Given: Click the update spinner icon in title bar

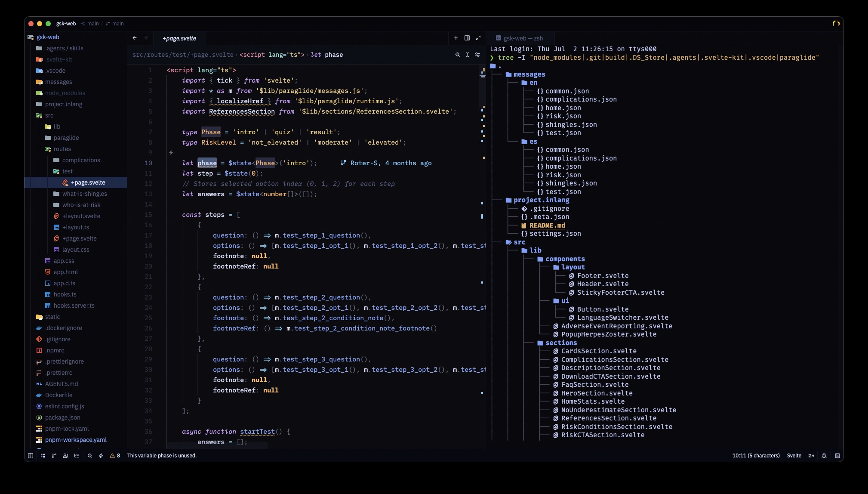Looking at the screenshot, I should click(836, 23).
